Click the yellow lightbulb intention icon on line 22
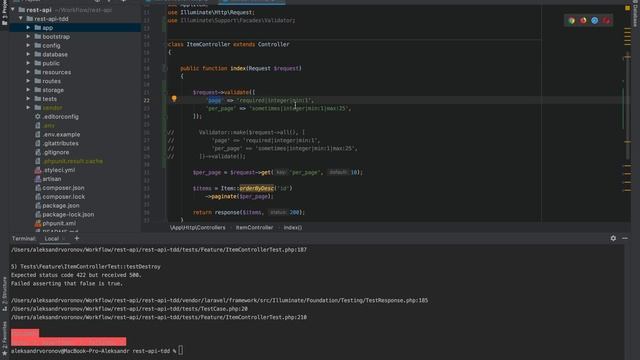The image size is (640, 360). [174, 98]
